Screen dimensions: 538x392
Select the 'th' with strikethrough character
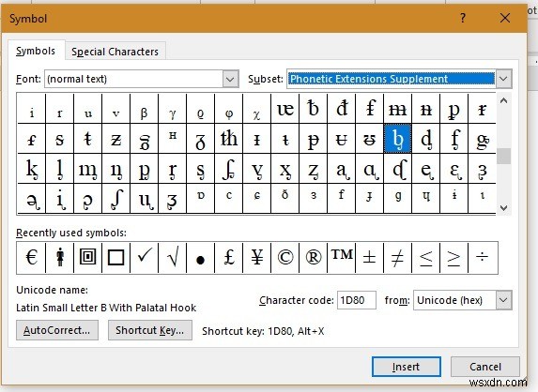click(228, 139)
